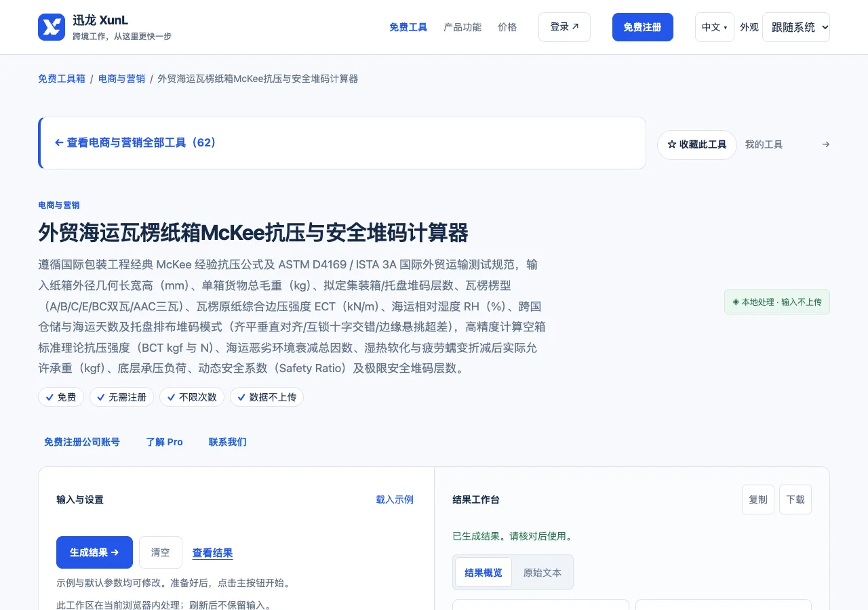Open 我的工具 link

point(764,144)
